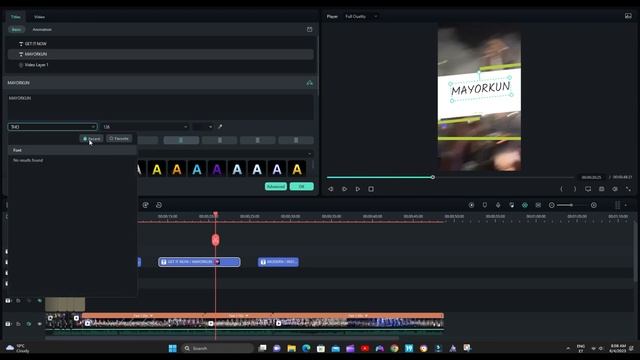Click the mark-out bracket icon in the player
Viewport: 640px width, 360px height.
pos(575,189)
